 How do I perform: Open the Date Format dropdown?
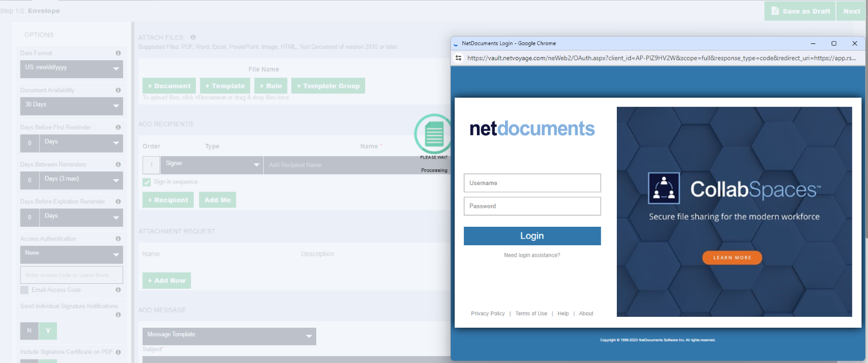[72, 69]
